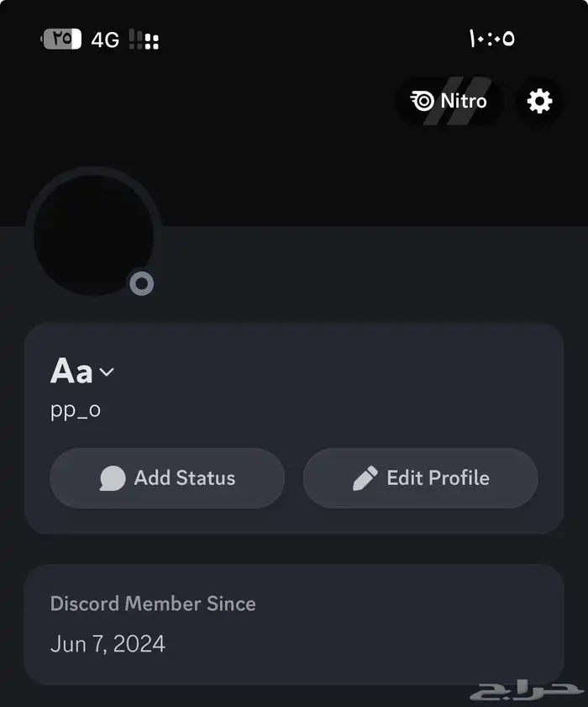This screenshot has height=707, width=588.
Task: Tap the dark profile banner area
Action: click(x=294, y=168)
